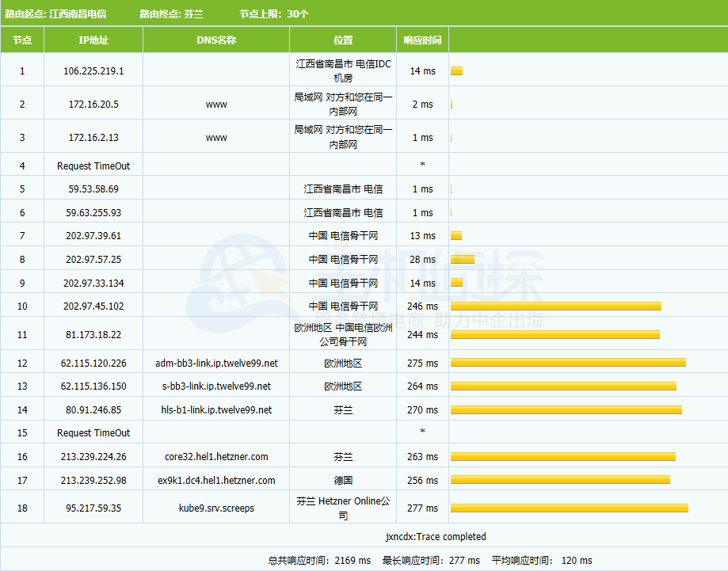Click the IP地址 column header

point(93,40)
